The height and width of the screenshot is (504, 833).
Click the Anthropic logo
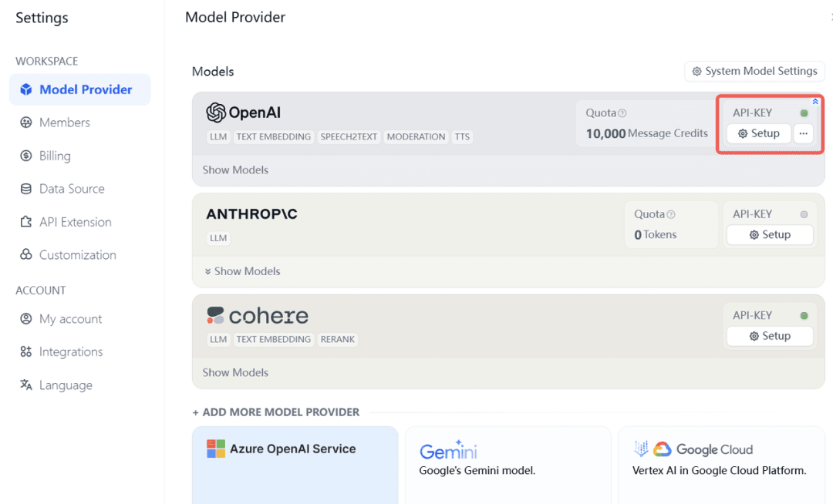click(x=251, y=213)
